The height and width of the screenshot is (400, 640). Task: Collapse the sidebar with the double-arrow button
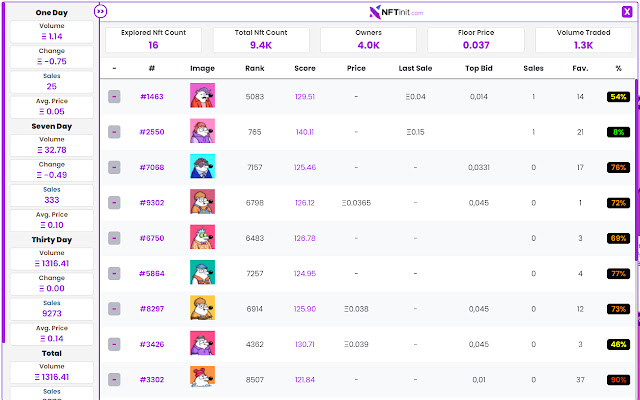tap(101, 11)
